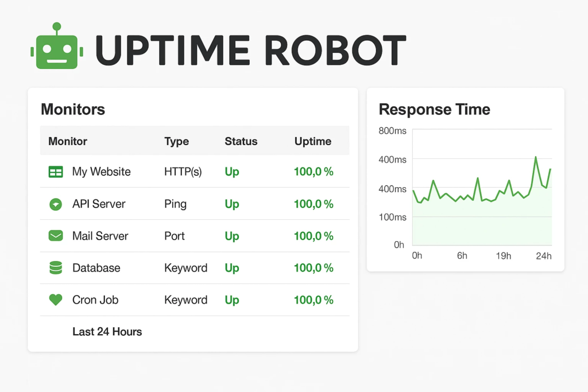This screenshot has width=588, height=392.
Task: Click the green Uptime Robot logo icon
Action: pos(56,50)
